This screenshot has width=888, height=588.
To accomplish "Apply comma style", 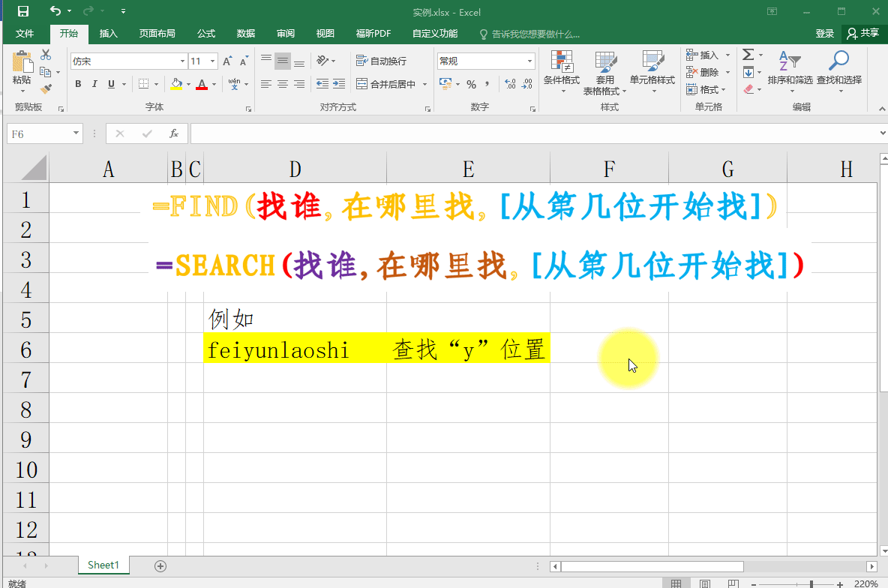I will [x=487, y=84].
